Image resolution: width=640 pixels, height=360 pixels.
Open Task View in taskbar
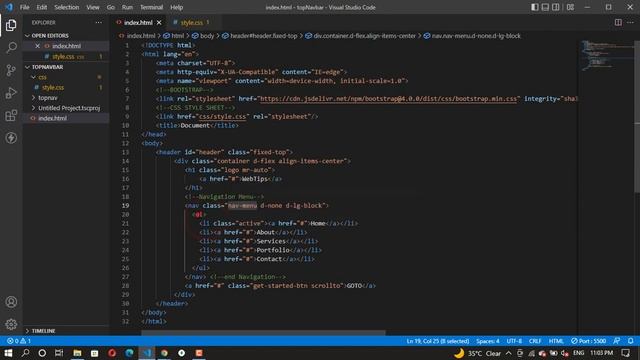(59, 353)
